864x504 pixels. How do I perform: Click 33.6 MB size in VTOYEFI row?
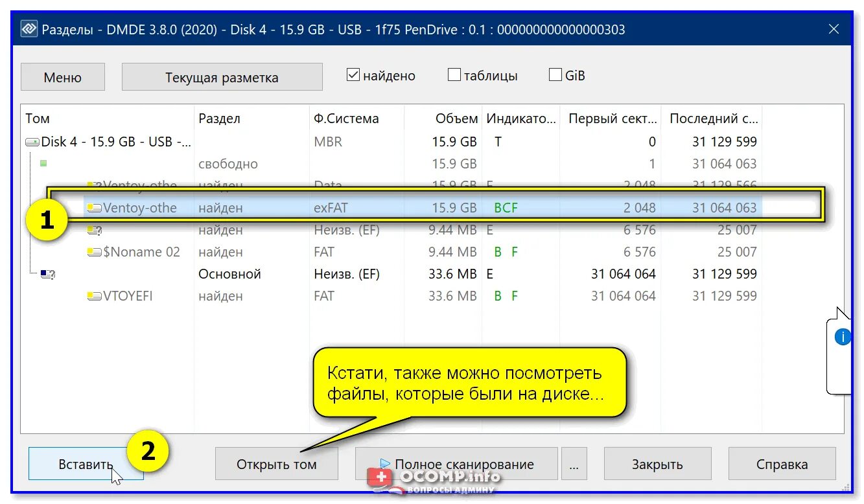(452, 296)
